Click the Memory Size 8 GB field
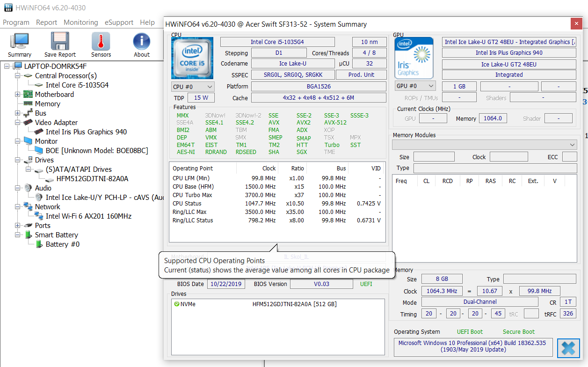 [x=442, y=279]
